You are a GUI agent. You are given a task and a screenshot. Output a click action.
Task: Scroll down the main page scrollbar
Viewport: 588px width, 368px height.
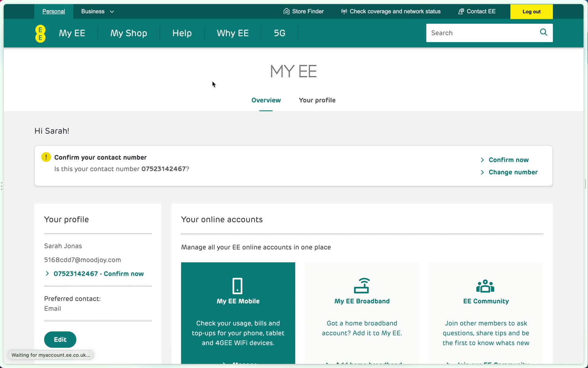(586, 186)
